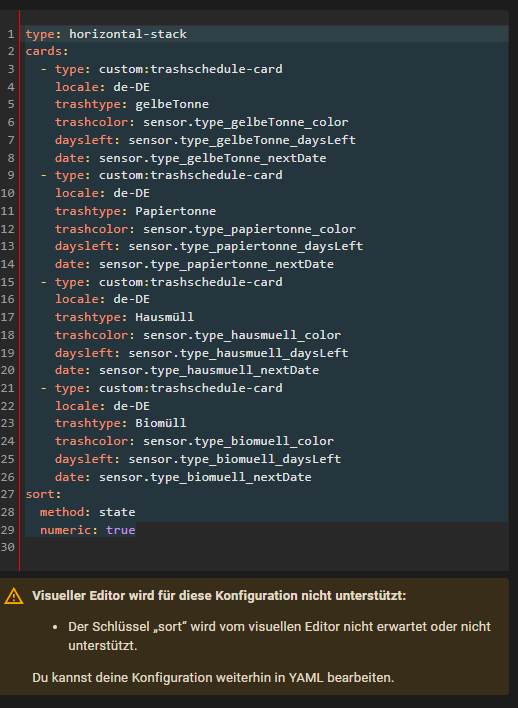Click 'sensor.type_hausmuell_nextDate' value
Screen dimensions: 518x708
pyautogui.click(x=209, y=370)
